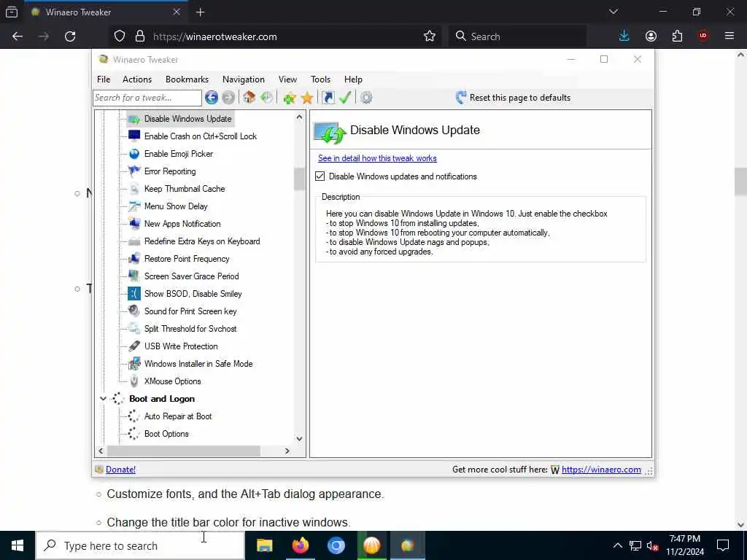747x560 pixels.
Task: Click the 'Type here to search' taskbar box
Action: tap(140, 545)
